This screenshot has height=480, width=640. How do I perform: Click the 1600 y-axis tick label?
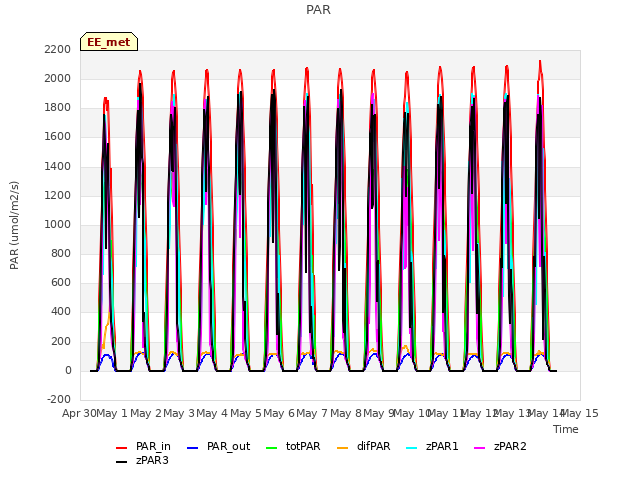click(58, 137)
